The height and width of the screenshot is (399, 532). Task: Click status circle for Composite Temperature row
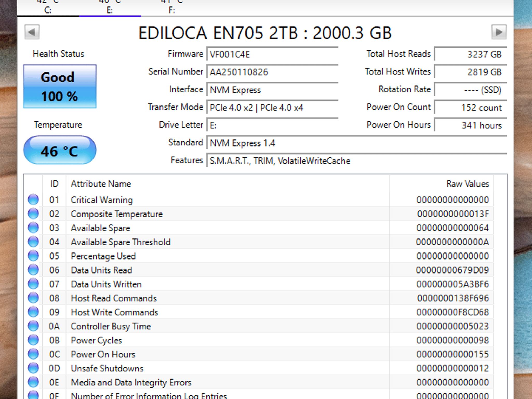click(33, 214)
